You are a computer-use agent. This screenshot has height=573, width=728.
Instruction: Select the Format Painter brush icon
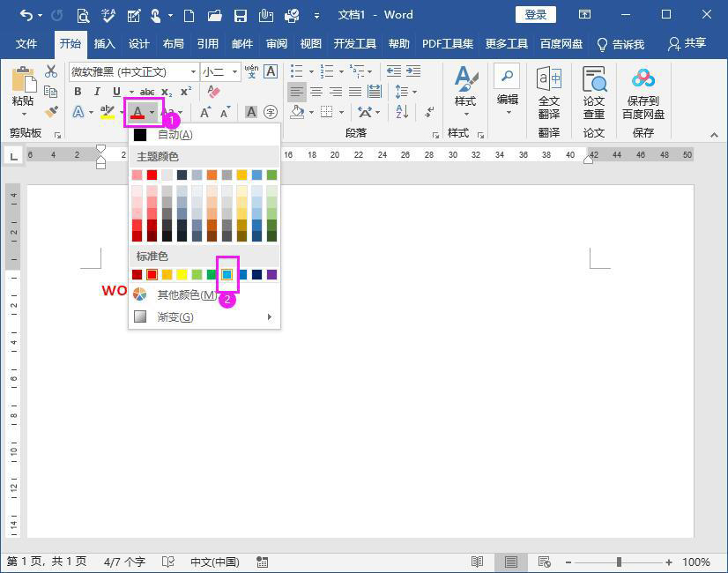click(51, 112)
